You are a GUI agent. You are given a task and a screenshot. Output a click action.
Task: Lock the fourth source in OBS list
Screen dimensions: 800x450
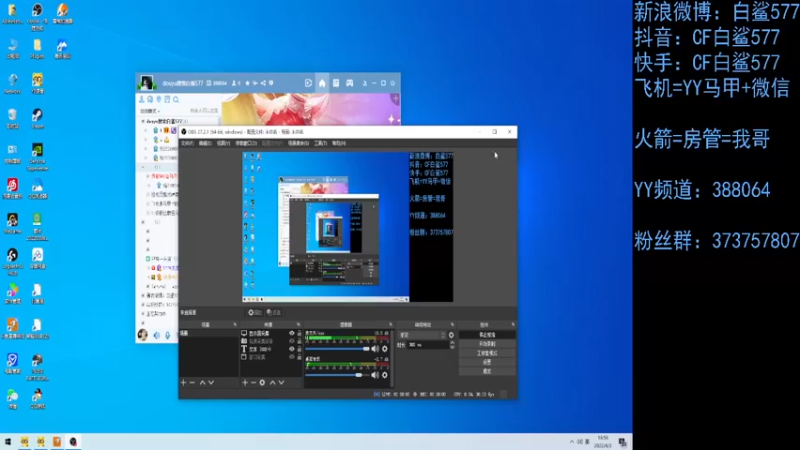(299, 357)
